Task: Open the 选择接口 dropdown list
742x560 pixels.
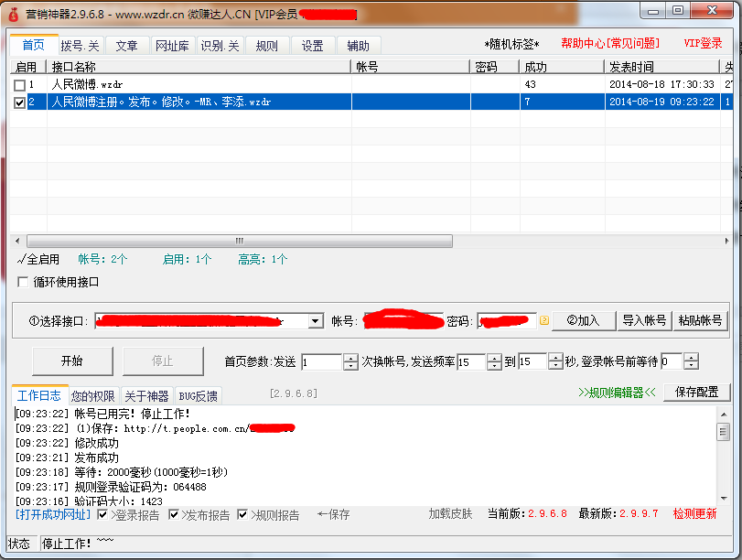Action: (x=316, y=321)
